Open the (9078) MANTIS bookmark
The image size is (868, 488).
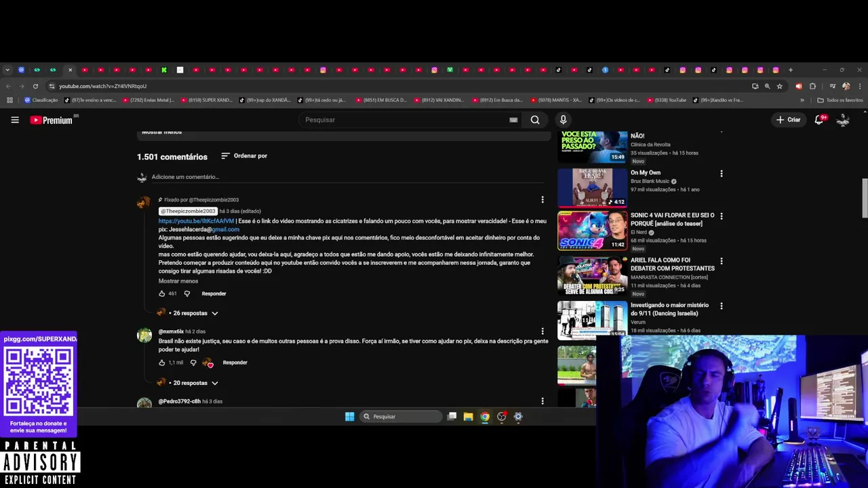coord(555,100)
